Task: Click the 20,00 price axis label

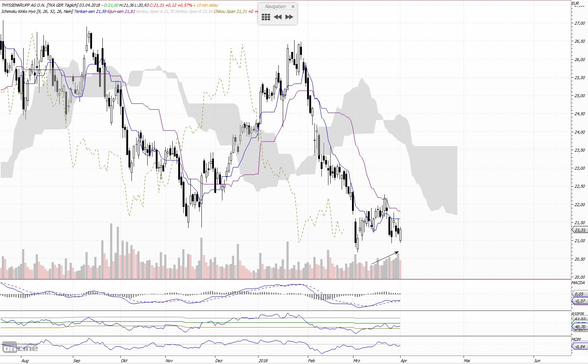Action: coord(580,277)
